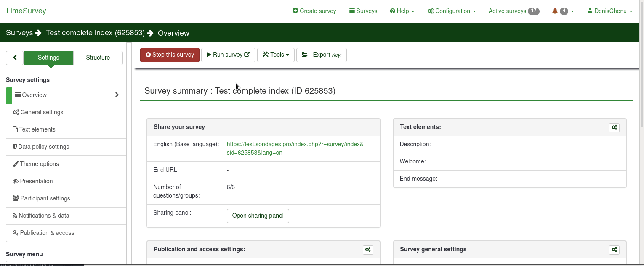Click the arrow on the Overview item

(x=117, y=95)
